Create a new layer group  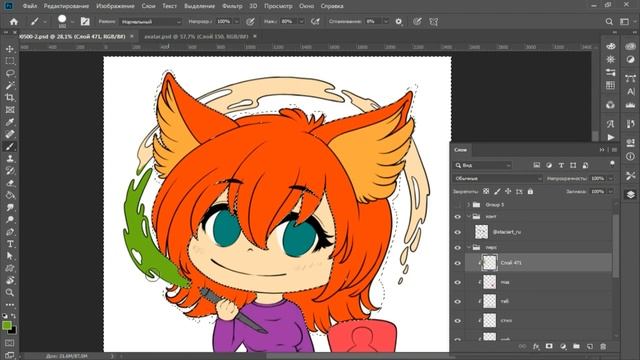click(576, 347)
